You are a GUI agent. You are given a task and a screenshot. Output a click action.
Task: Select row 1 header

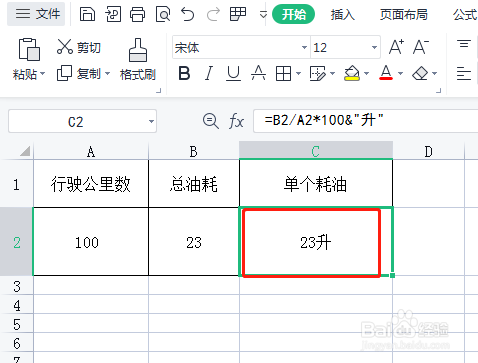tap(16, 184)
